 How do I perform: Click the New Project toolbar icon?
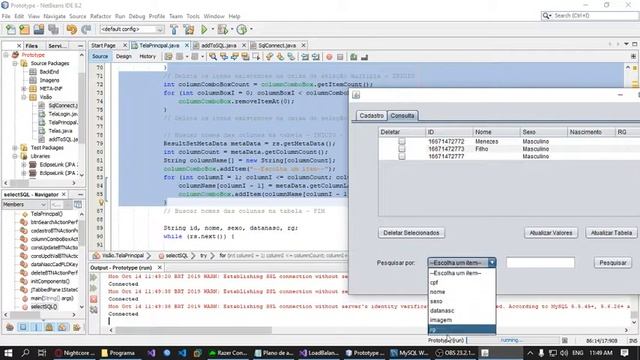pos(24,29)
